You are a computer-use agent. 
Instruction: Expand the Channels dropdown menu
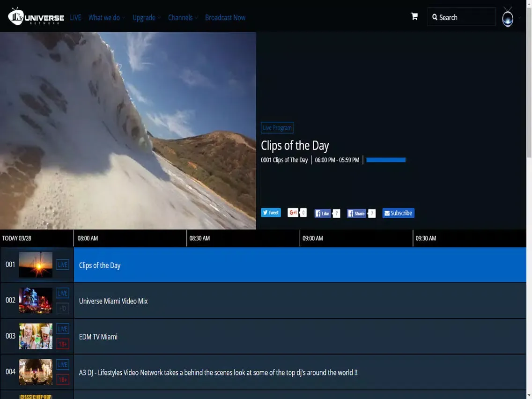tap(183, 18)
